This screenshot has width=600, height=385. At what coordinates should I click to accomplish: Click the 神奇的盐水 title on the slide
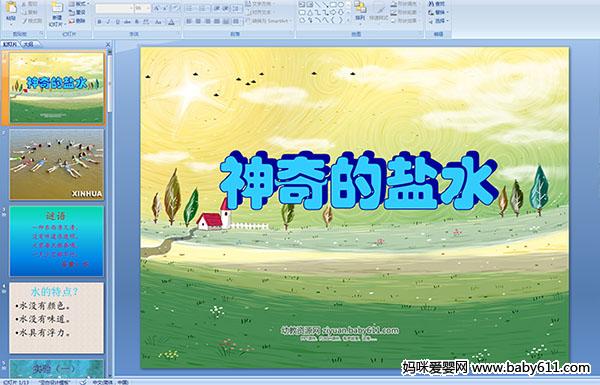[x=359, y=181]
